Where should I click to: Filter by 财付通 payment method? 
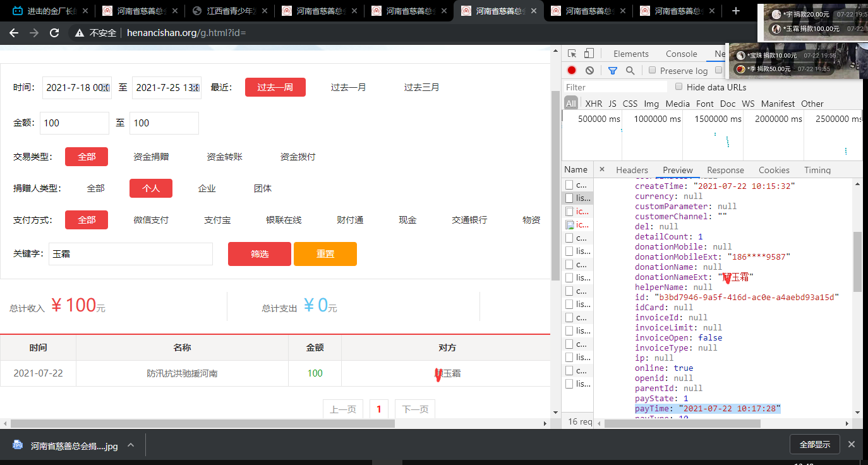pos(350,220)
